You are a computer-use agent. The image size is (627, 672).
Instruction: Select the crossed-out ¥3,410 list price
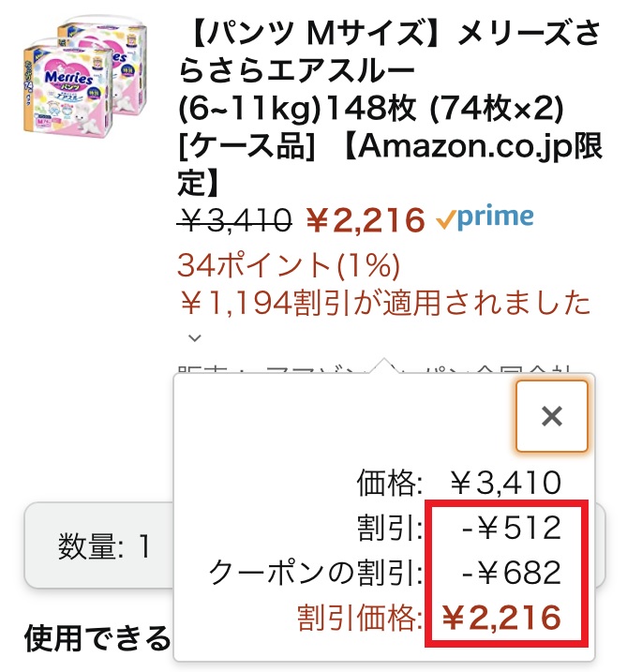coord(235,220)
